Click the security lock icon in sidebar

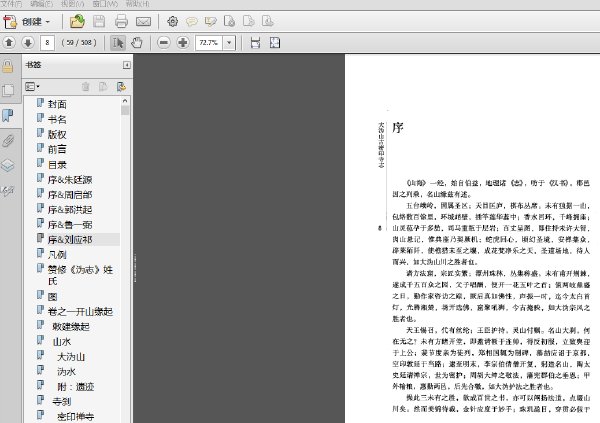[8, 66]
